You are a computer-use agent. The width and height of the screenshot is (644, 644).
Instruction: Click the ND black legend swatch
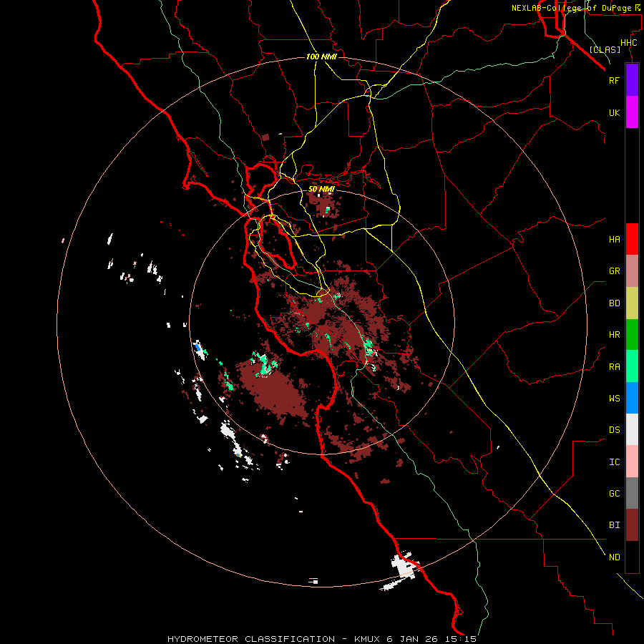point(632,557)
